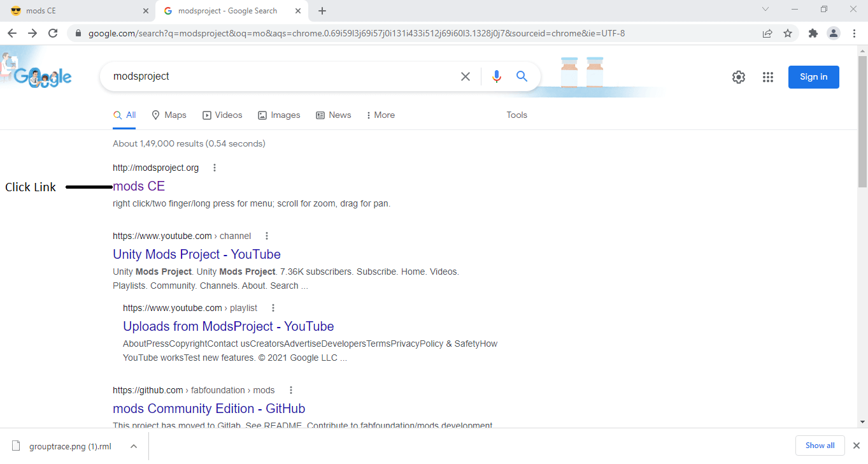
Task: Switch to News results
Action: pos(334,115)
